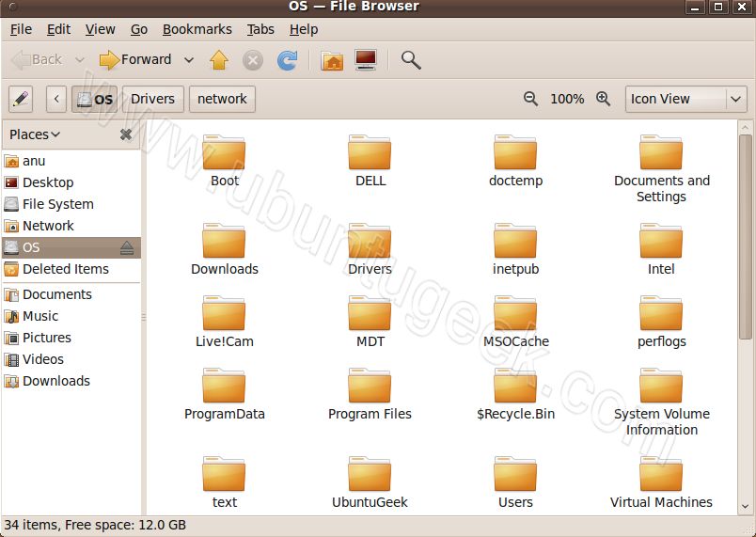Reset zoom via the 100% label
The width and height of the screenshot is (756, 537).
point(567,100)
